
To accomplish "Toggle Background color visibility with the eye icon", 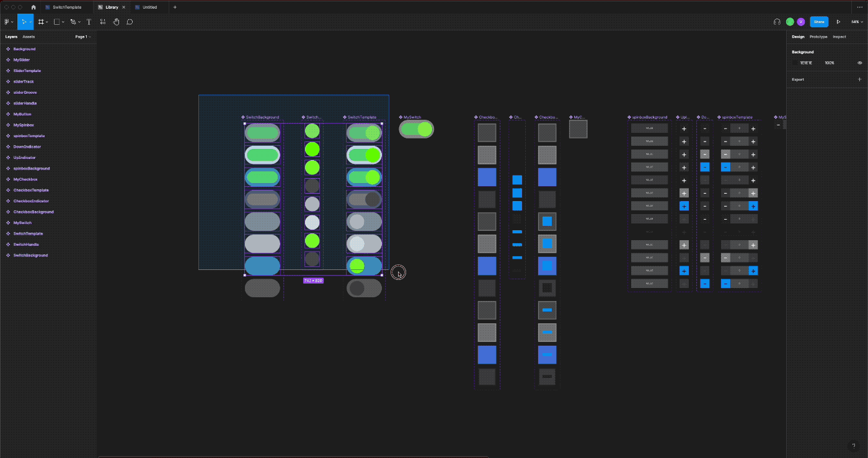I will pos(859,63).
